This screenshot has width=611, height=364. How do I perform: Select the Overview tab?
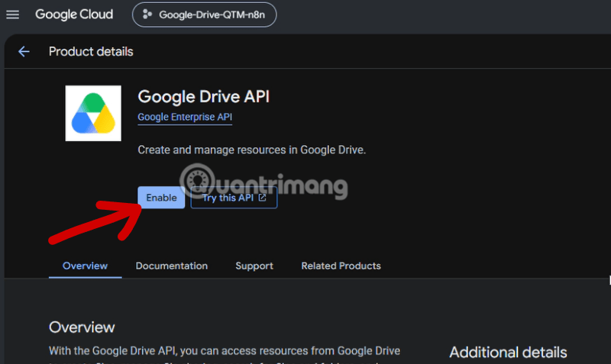pos(85,266)
